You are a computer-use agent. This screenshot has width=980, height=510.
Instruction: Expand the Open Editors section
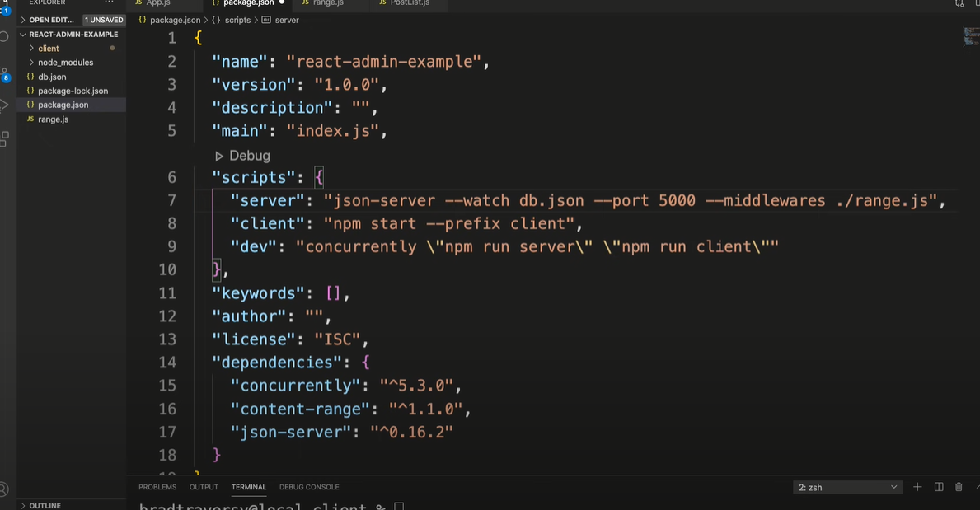(50, 20)
